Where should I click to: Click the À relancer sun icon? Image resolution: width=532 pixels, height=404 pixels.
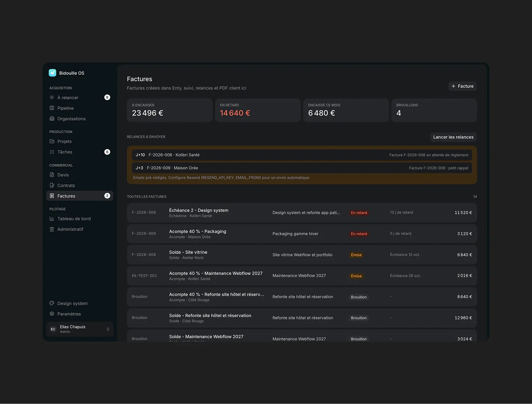tap(52, 97)
